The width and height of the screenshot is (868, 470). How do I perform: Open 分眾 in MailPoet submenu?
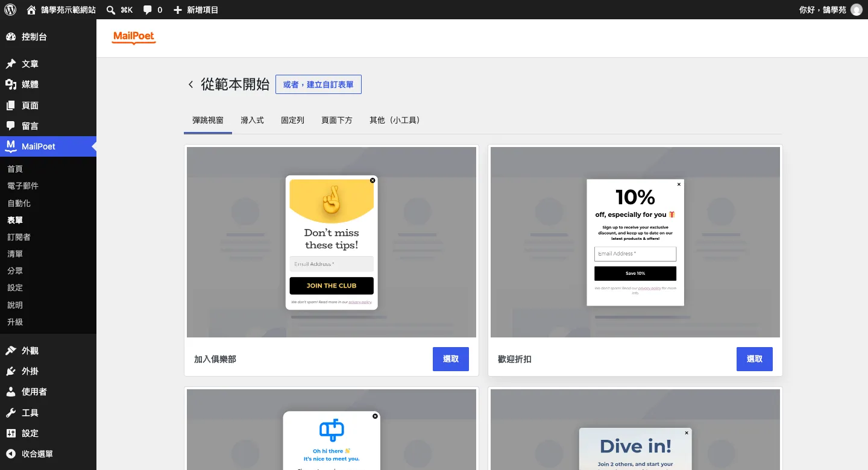(15, 271)
